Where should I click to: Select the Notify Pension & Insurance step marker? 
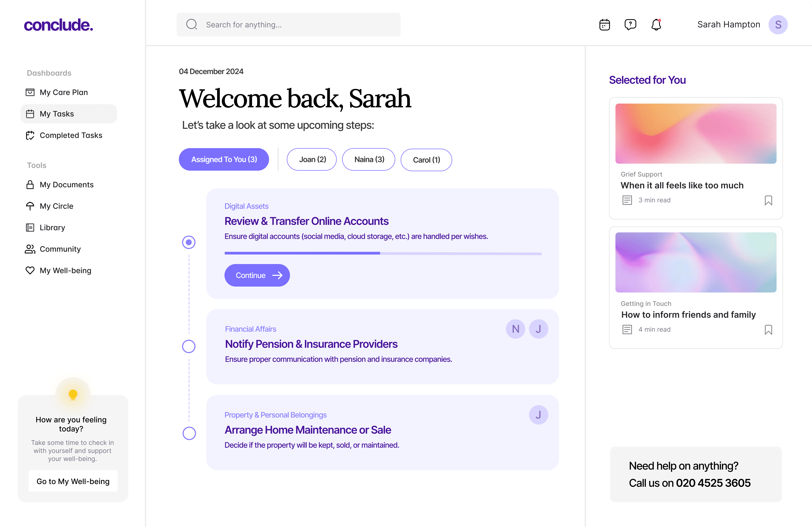(x=189, y=346)
